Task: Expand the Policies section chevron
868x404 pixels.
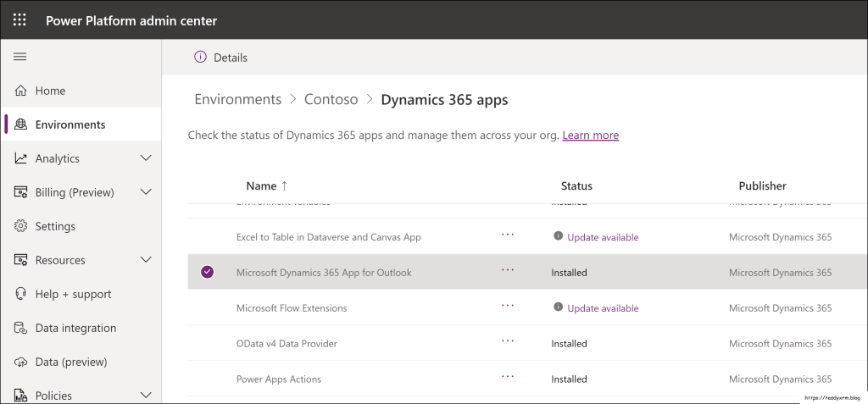Action: 146,396
